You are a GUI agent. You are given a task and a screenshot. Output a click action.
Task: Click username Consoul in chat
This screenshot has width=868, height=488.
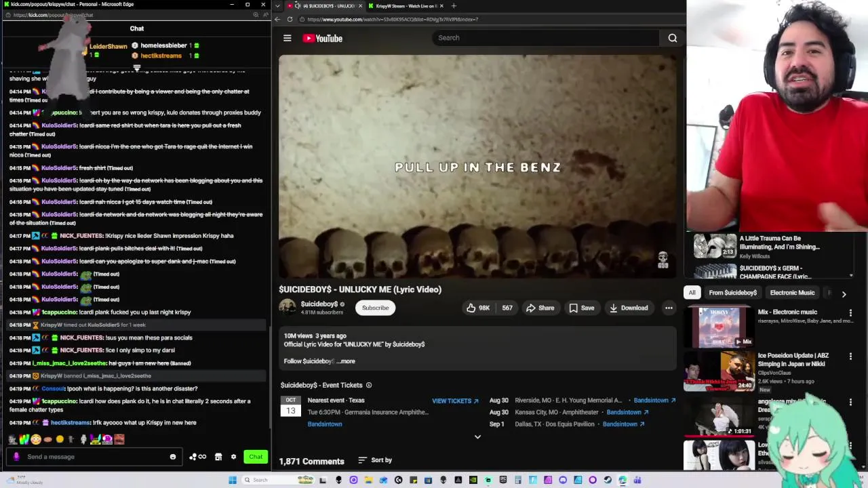[x=53, y=389]
